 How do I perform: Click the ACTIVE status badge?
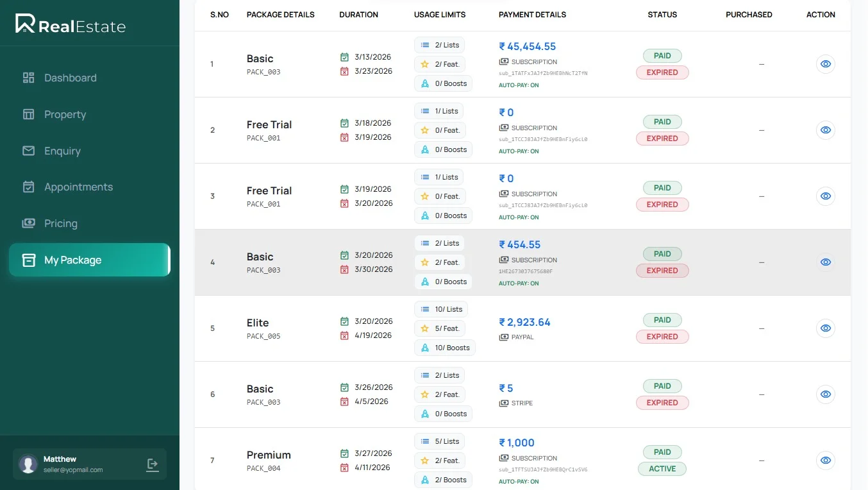pos(662,469)
